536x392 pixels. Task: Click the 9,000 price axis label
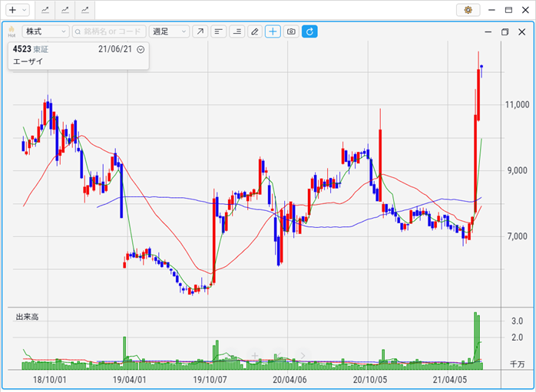pos(518,170)
